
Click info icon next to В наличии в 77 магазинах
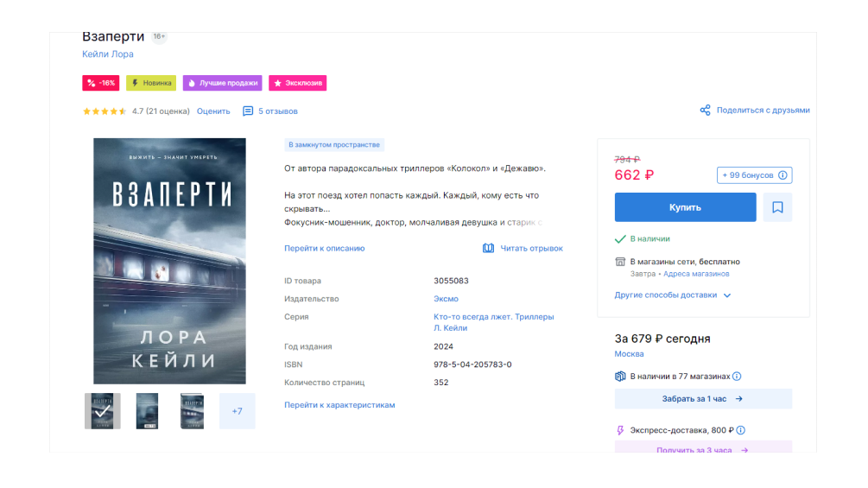tap(737, 377)
